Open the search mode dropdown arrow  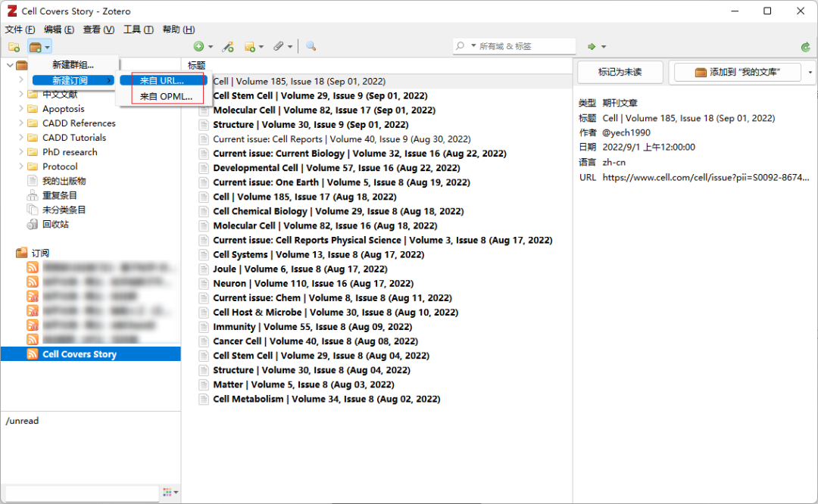(x=473, y=46)
